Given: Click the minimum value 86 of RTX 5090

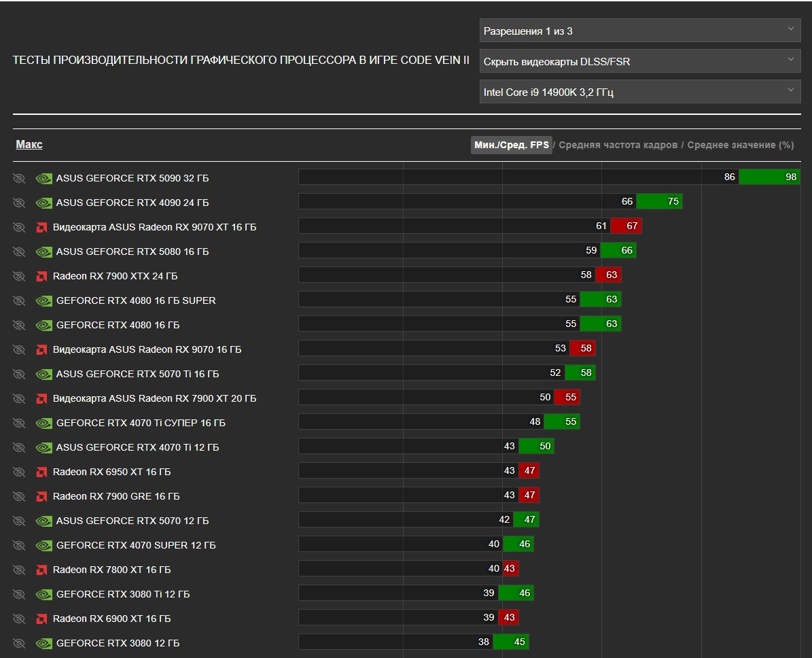Looking at the screenshot, I should tap(729, 177).
